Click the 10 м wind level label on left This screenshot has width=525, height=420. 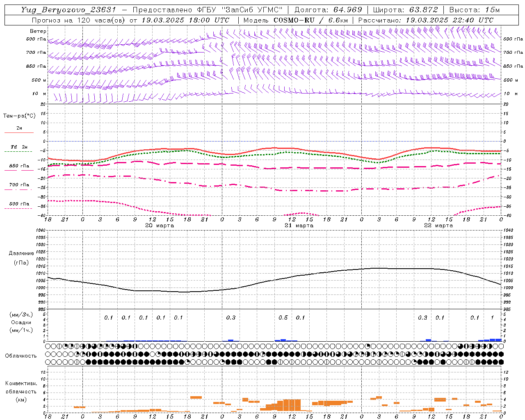39,94
